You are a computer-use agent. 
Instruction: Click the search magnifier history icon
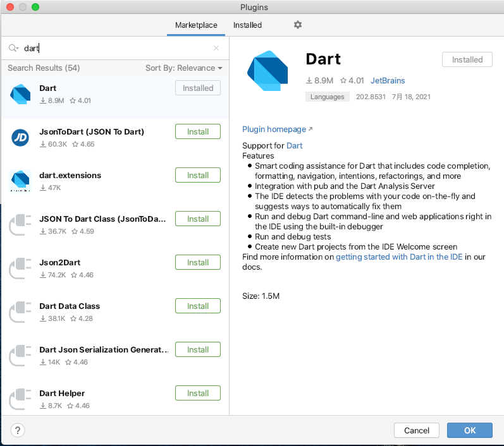point(14,48)
